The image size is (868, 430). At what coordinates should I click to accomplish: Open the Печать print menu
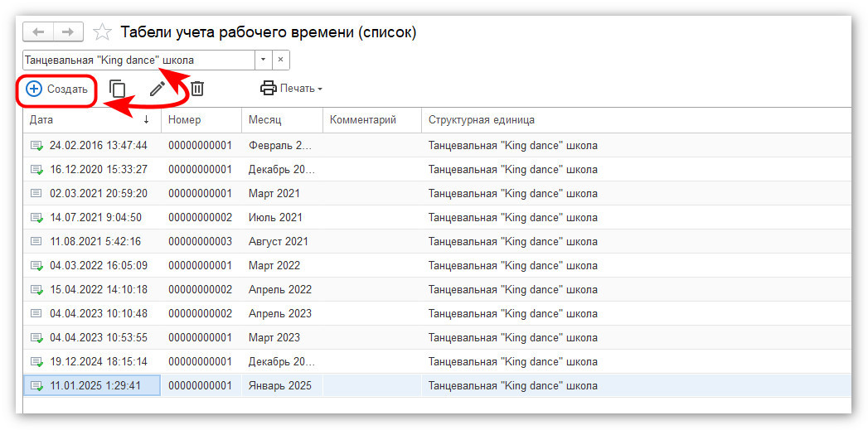pos(291,89)
